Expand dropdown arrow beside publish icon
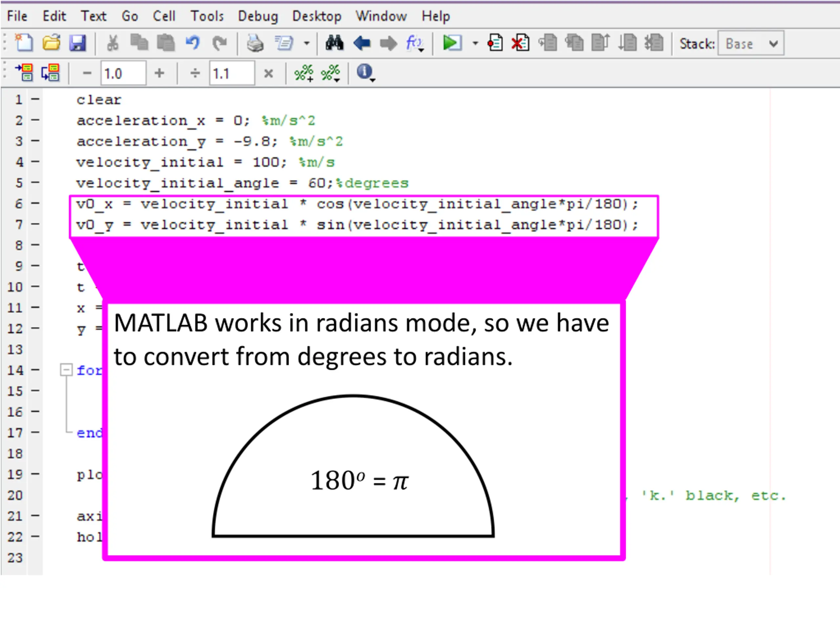 306,43
